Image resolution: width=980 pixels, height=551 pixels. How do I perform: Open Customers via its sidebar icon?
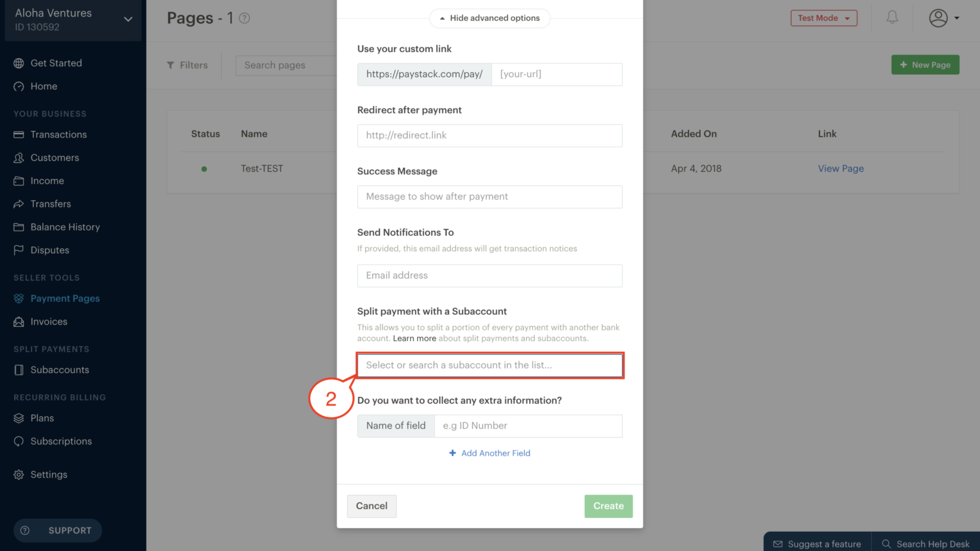(x=19, y=158)
